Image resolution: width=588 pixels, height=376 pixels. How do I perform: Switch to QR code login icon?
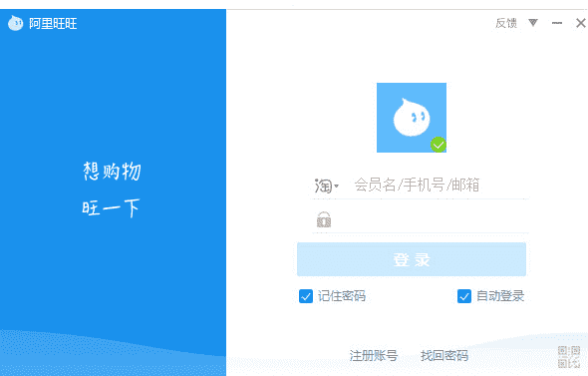point(569,356)
